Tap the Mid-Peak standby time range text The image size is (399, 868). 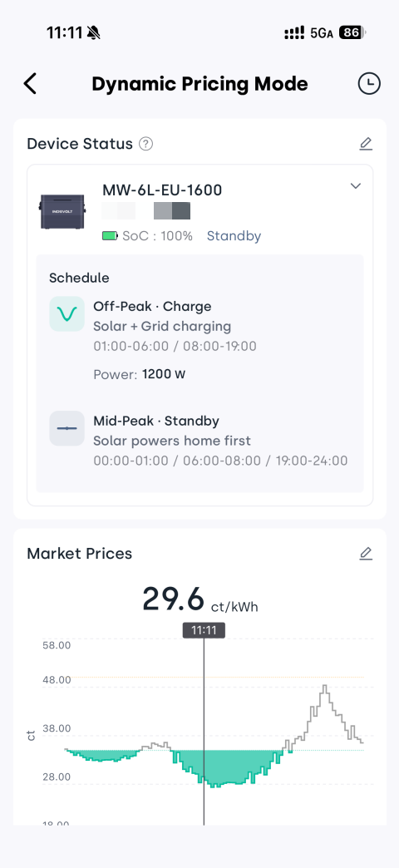point(220,461)
